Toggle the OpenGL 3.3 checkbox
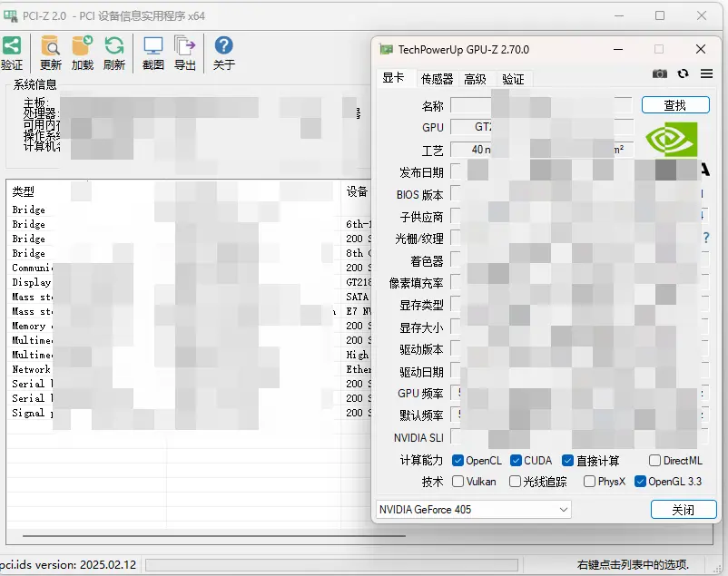This screenshot has height=576, width=728. (640, 482)
